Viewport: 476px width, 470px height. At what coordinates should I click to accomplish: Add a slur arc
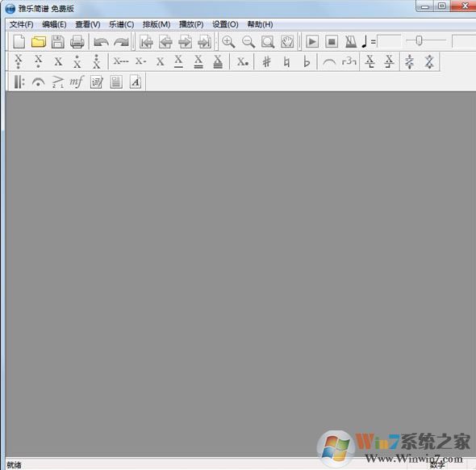click(329, 62)
